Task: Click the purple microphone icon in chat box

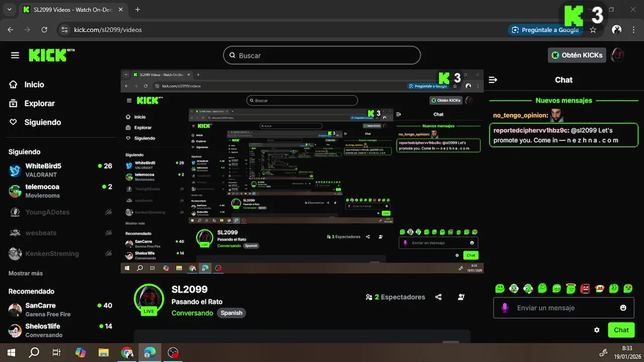Action: coord(505,308)
